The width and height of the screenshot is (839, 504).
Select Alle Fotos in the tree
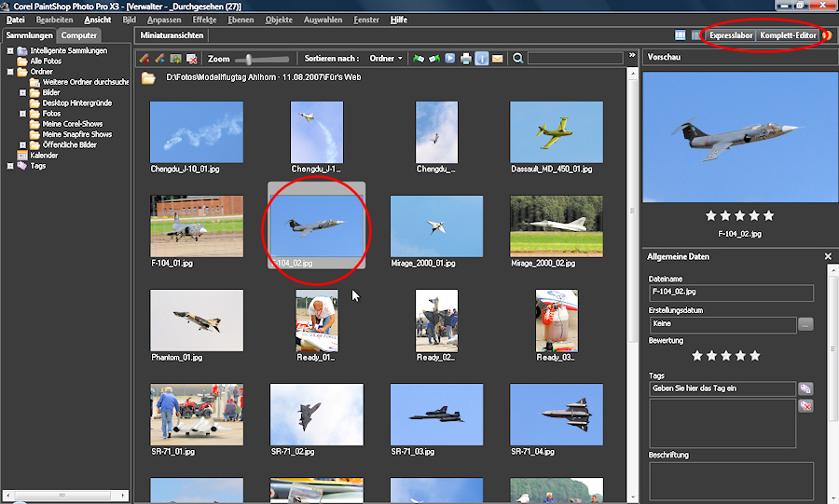[x=46, y=61]
